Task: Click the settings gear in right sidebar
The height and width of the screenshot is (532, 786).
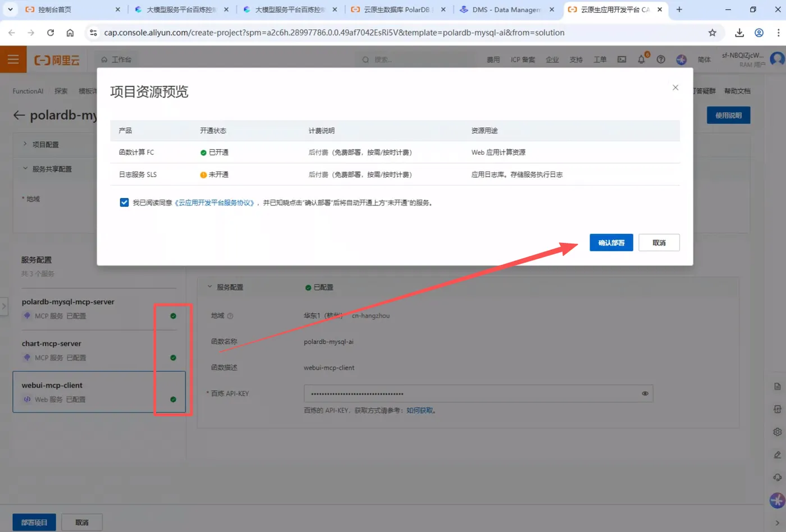Action: (x=777, y=432)
